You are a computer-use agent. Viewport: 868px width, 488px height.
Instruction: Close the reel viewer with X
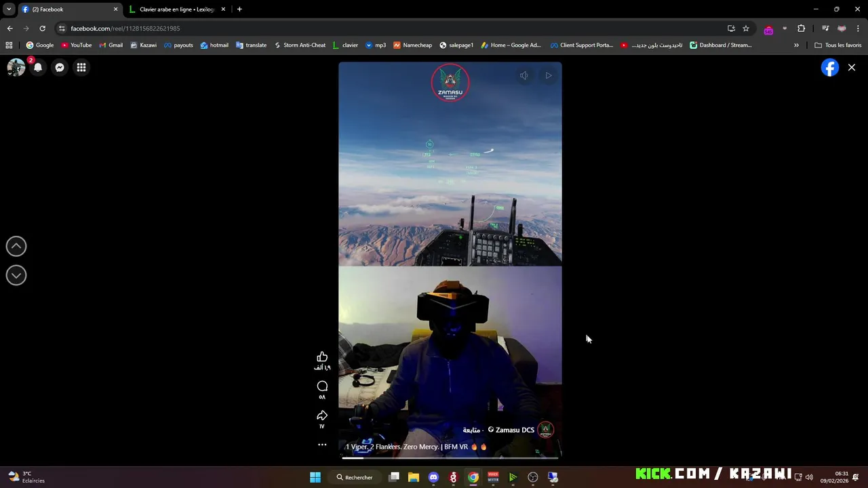coord(852,67)
